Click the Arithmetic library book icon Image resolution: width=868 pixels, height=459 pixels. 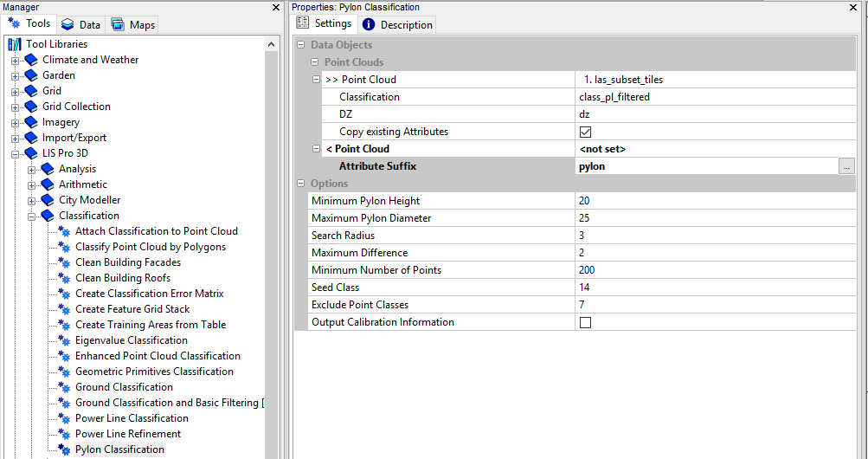coord(48,184)
